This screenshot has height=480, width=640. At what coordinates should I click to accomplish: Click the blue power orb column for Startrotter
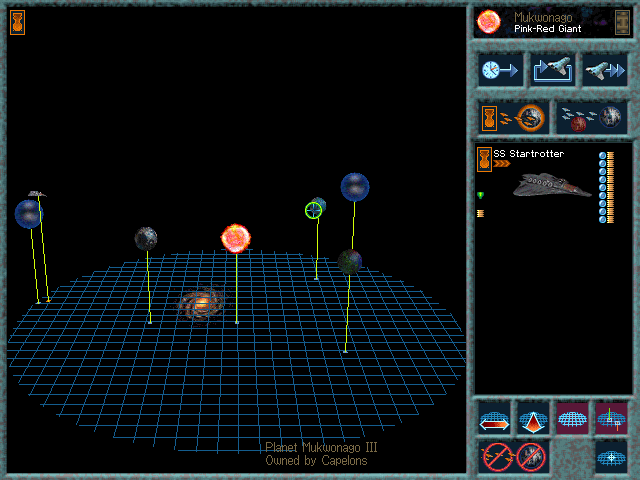(x=602, y=187)
